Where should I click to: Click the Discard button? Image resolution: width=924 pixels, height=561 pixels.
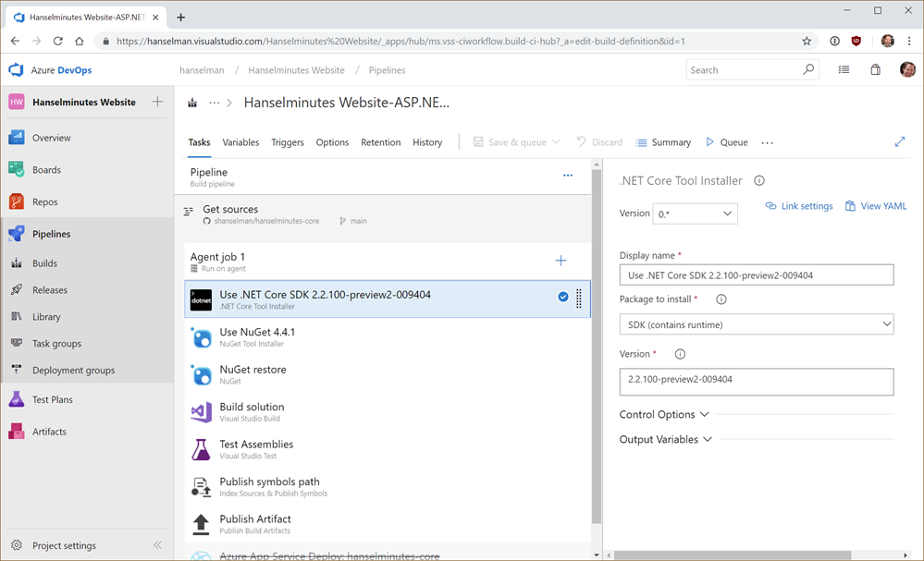tap(599, 142)
